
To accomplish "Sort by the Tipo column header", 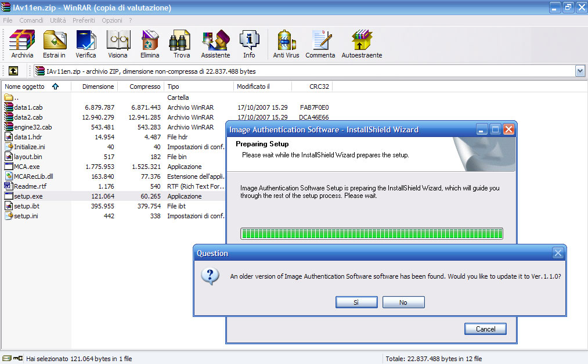I will [x=199, y=87].
